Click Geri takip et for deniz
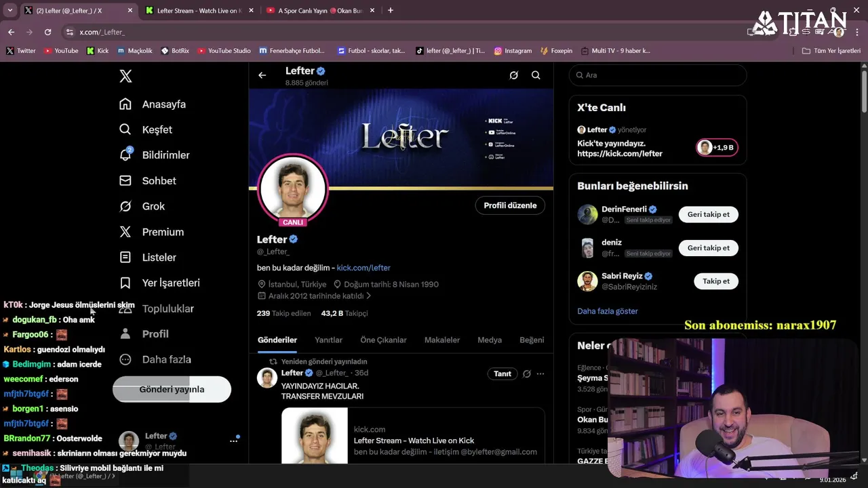Viewport: 868px width, 488px height. coord(708,248)
